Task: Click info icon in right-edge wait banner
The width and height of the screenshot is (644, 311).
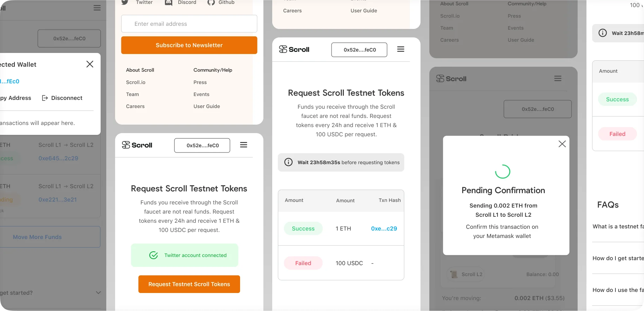Action: (x=603, y=33)
